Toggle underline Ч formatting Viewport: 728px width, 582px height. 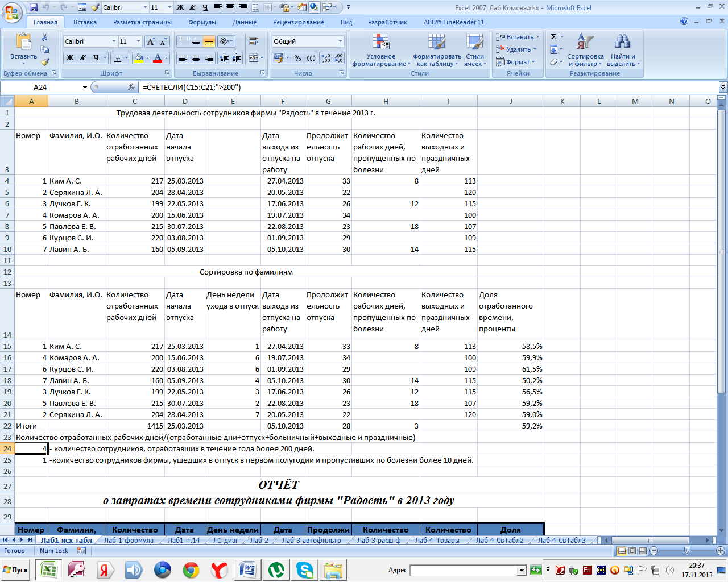pos(96,58)
